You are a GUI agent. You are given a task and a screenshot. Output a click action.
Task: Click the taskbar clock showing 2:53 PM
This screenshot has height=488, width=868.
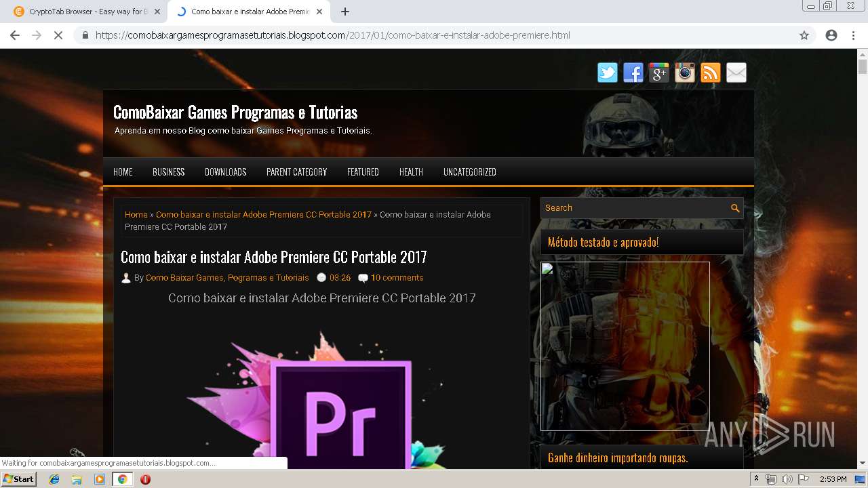[833, 479]
